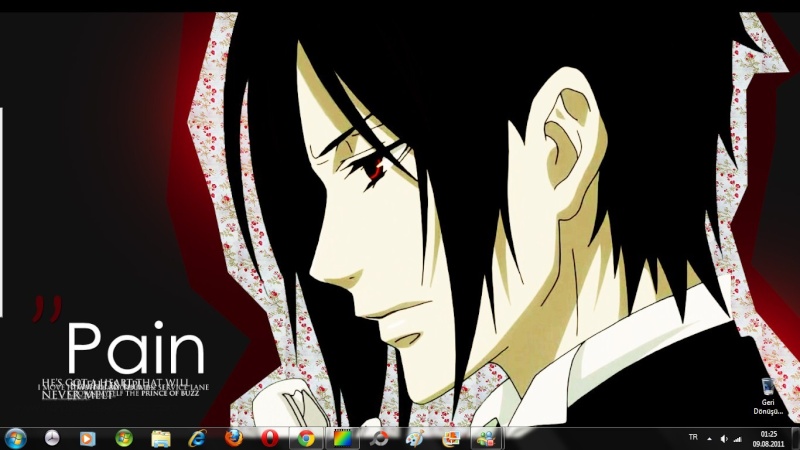Open TR input language selector
Viewport: 800px width, 450px height.
pos(693,437)
